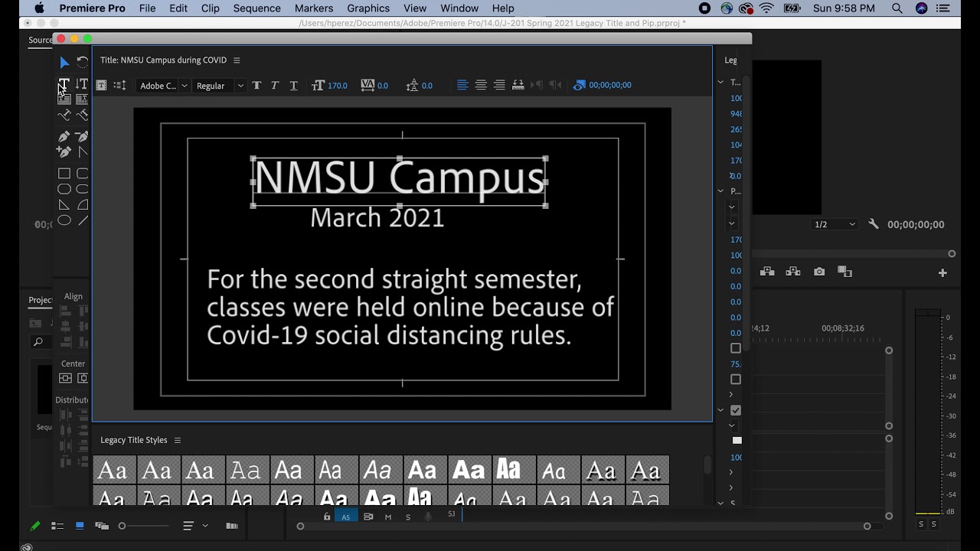This screenshot has width=980, height=551.
Task: Open Program Monitor wrench settings
Action: click(874, 224)
